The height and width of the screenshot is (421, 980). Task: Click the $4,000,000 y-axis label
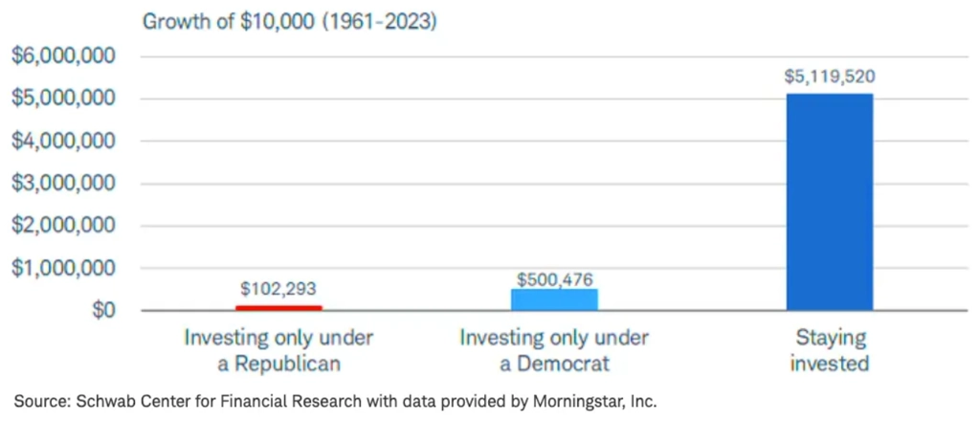point(63,142)
